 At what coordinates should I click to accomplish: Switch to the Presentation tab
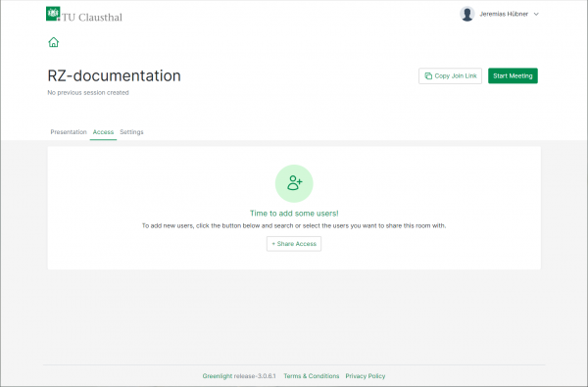click(x=69, y=132)
